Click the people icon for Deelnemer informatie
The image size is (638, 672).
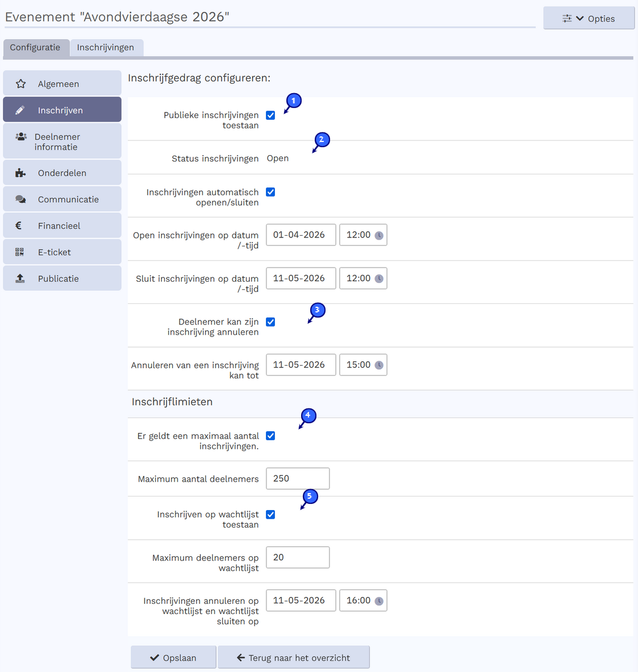21,137
